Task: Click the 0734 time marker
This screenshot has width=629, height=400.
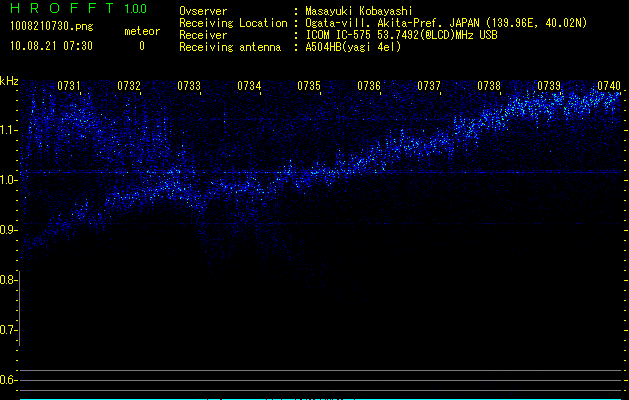Action: pyautogui.click(x=249, y=86)
